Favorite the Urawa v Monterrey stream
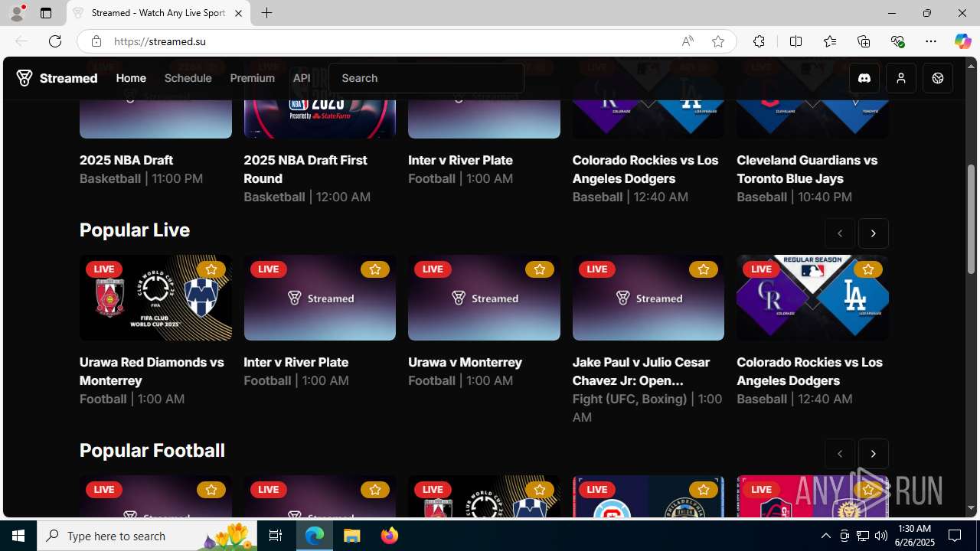The height and width of the screenshot is (551, 980). (539, 269)
